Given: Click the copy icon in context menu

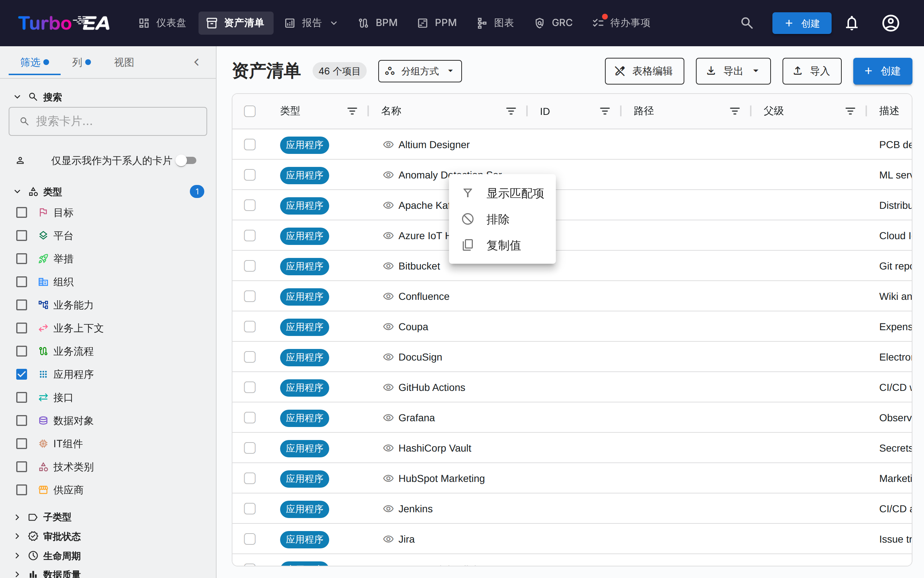Looking at the screenshot, I should tap(468, 245).
